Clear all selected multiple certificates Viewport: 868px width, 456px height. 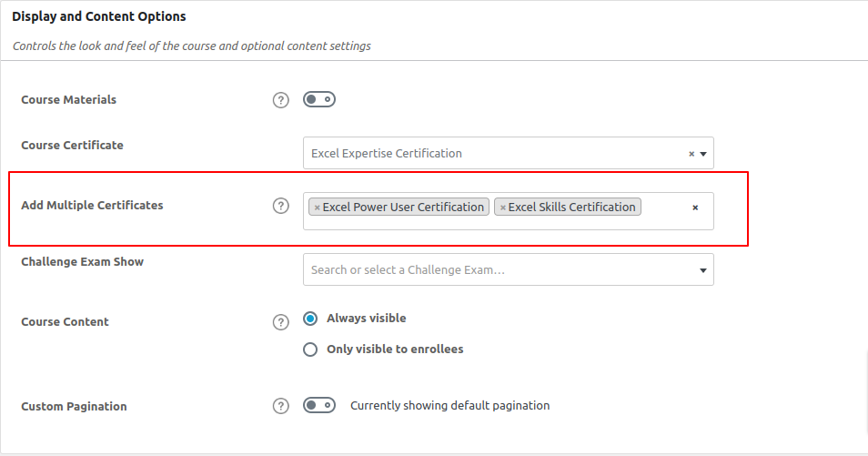pyautogui.click(x=695, y=208)
